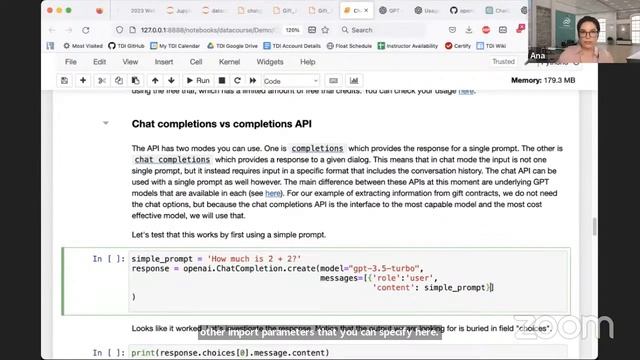Toggle reader view icon in address bar
This screenshot has width=640, height=360.
[312, 30]
